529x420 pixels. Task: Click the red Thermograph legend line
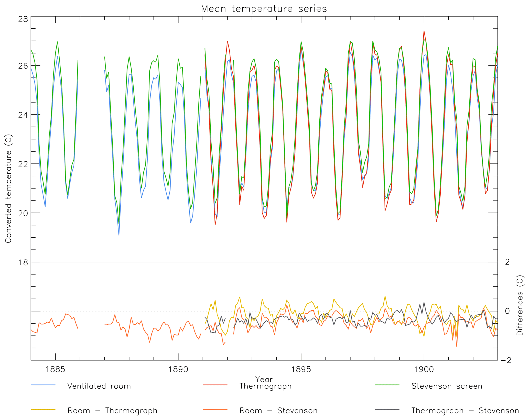[215, 385]
